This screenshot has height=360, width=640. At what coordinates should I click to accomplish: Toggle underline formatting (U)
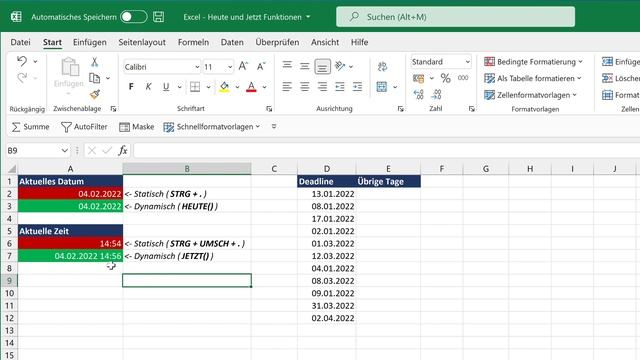coord(166,87)
